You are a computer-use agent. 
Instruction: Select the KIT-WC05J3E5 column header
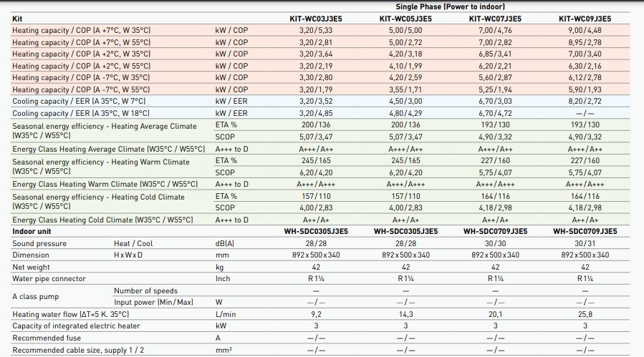(x=405, y=19)
